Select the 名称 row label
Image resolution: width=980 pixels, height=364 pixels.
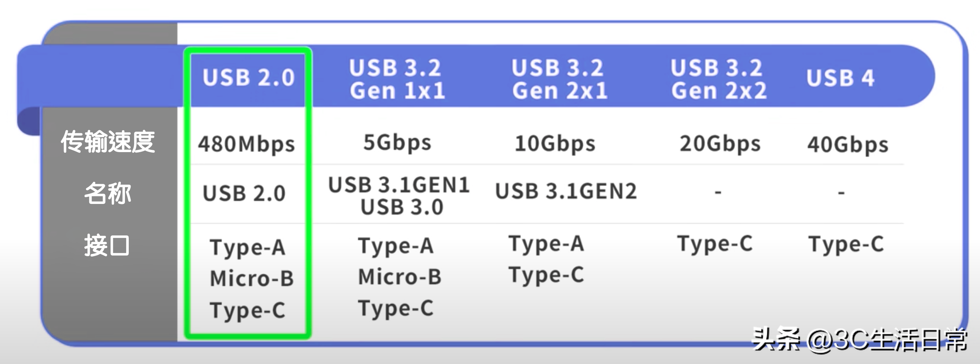(x=108, y=193)
